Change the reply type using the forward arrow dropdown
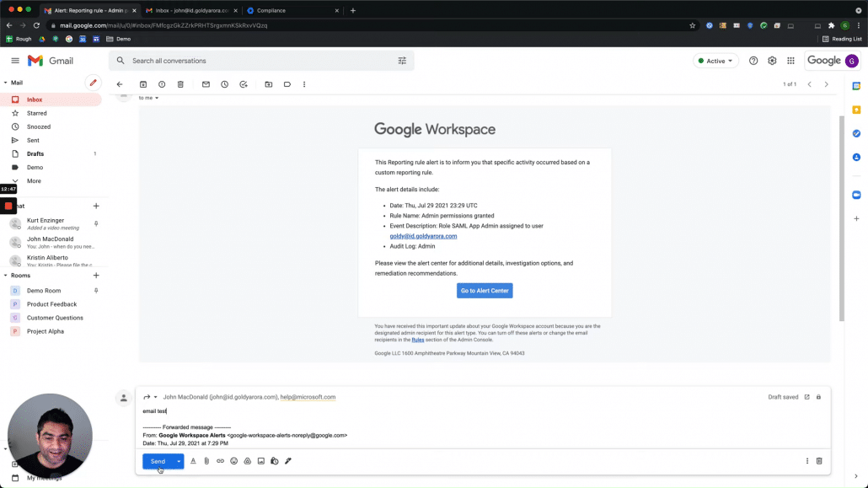This screenshot has height=488, width=868. click(x=150, y=397)
